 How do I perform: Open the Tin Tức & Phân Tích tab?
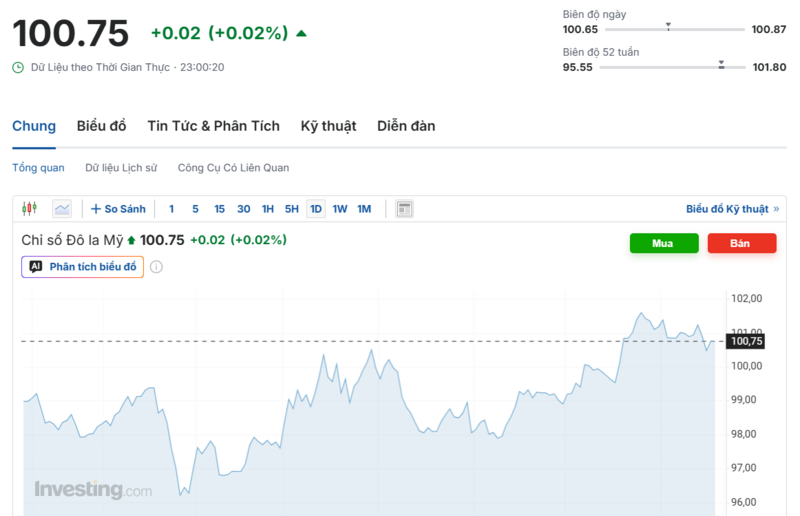tap(214, 126)
